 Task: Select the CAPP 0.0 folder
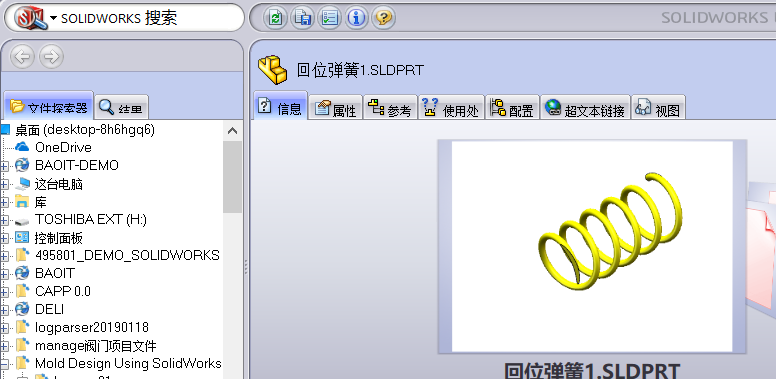63,291
